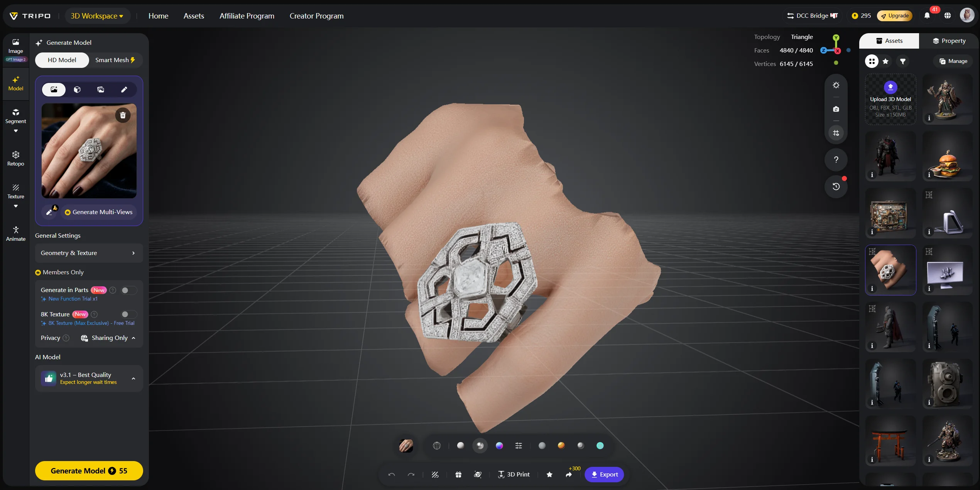
Task: Open the assets filter funnel
Action: 903,61
